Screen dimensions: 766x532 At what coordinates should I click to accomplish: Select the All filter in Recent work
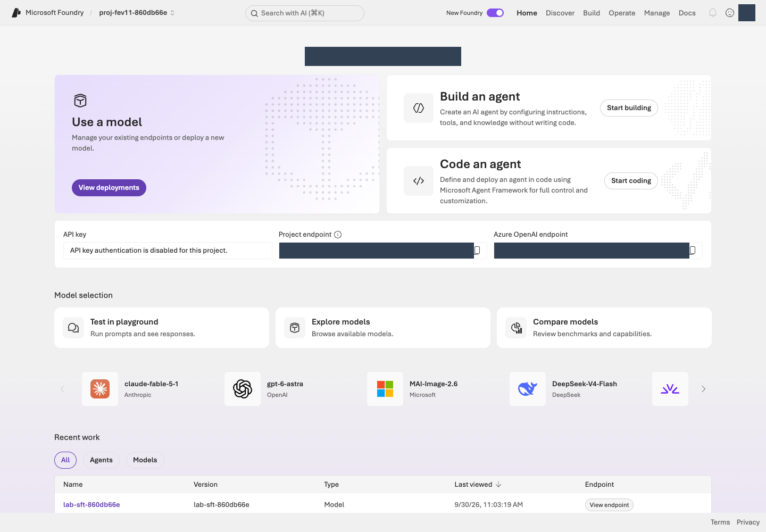(x=65, y=460)
